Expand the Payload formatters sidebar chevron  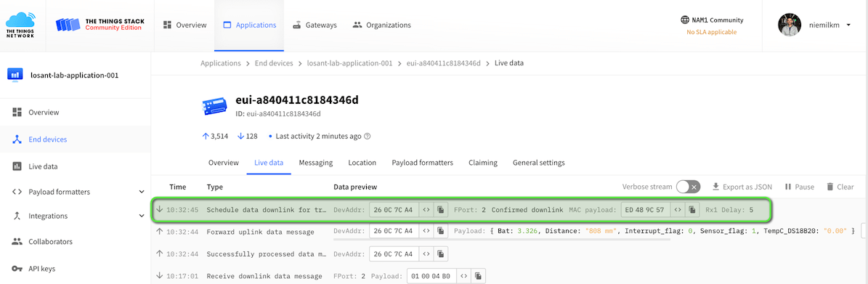click(x=141, y=192)
